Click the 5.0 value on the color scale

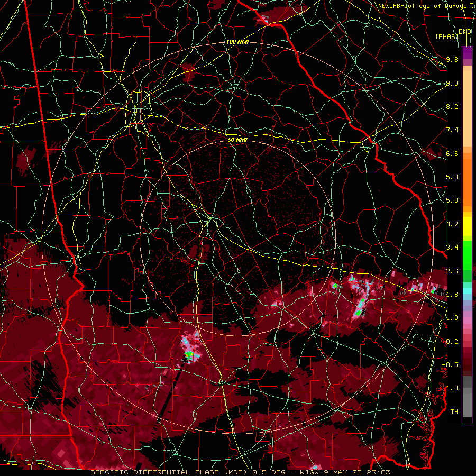click(452, 200)
